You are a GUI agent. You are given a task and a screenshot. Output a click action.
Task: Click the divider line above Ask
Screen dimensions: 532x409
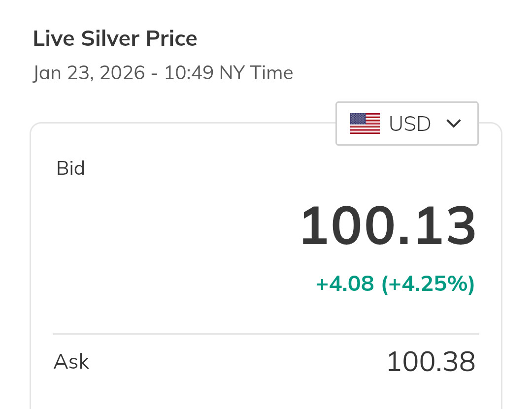pyautogui.click(x=266, y=334)
